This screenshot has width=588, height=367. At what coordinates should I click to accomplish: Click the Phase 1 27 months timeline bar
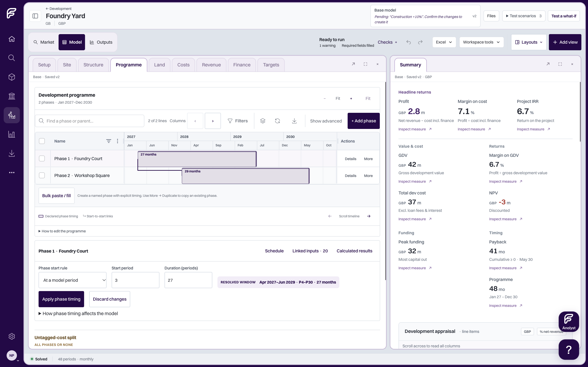coord(197,159)
